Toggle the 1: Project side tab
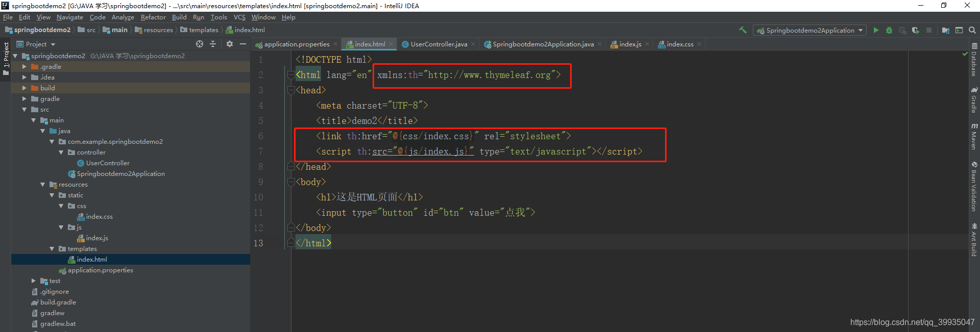 click(x=6, y=58)
